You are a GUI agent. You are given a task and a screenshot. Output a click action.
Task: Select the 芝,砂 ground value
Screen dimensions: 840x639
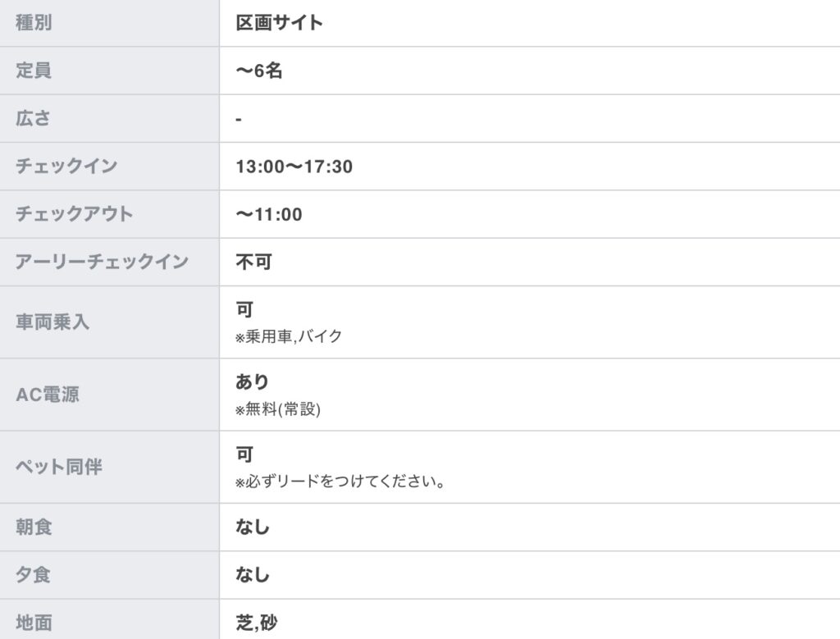(257, 623)
